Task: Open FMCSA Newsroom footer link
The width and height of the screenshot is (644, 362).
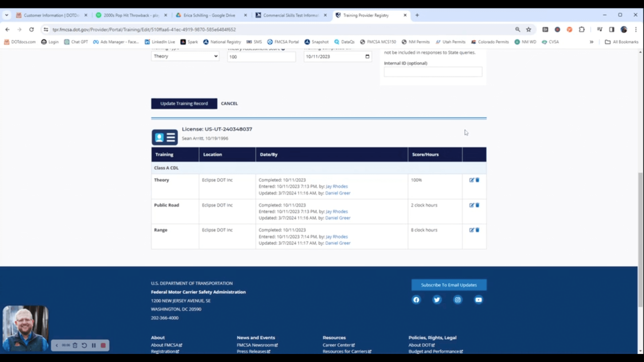Action: tap(257, 345)
